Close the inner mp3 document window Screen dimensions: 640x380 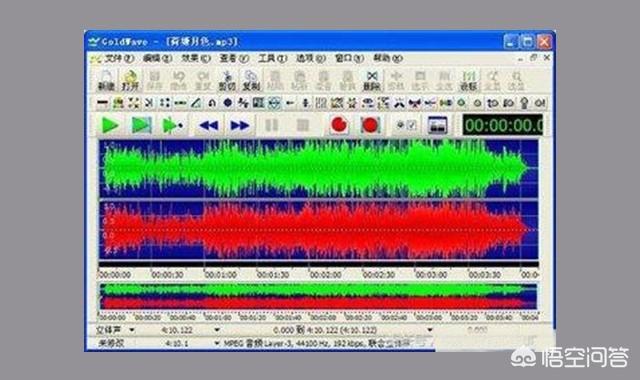[x=547, y=58]
